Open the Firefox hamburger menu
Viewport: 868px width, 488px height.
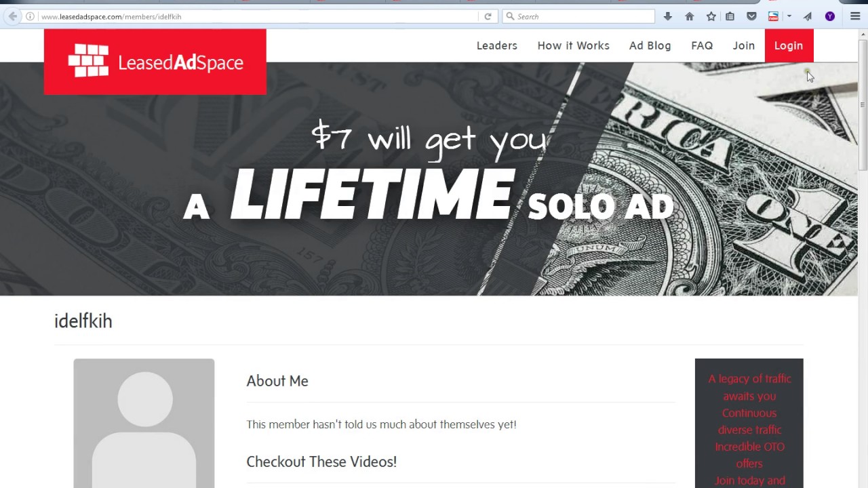[855, 16]
